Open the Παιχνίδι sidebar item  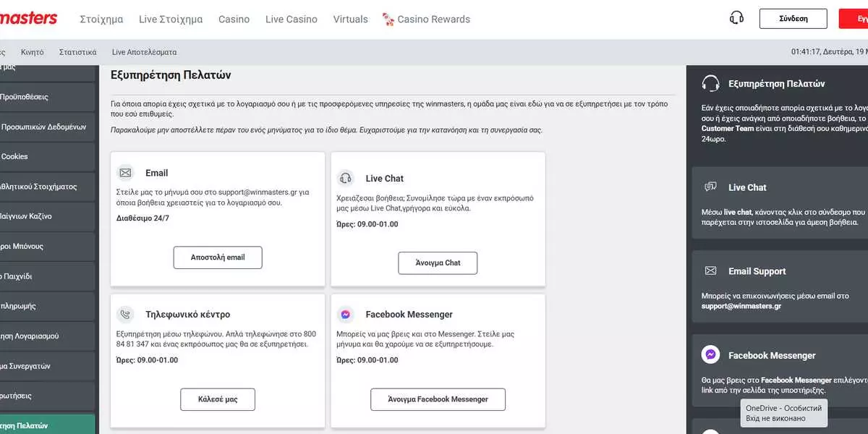click(x=47, y=276)
